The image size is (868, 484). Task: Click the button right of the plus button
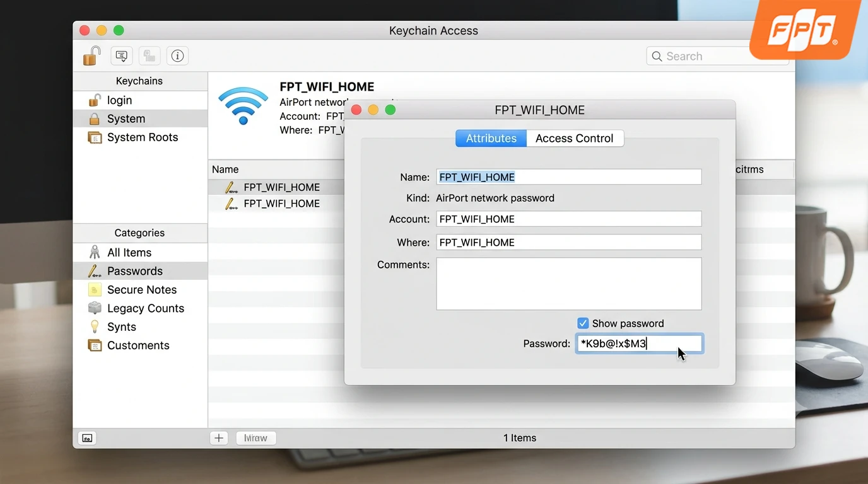click(255, 438)
